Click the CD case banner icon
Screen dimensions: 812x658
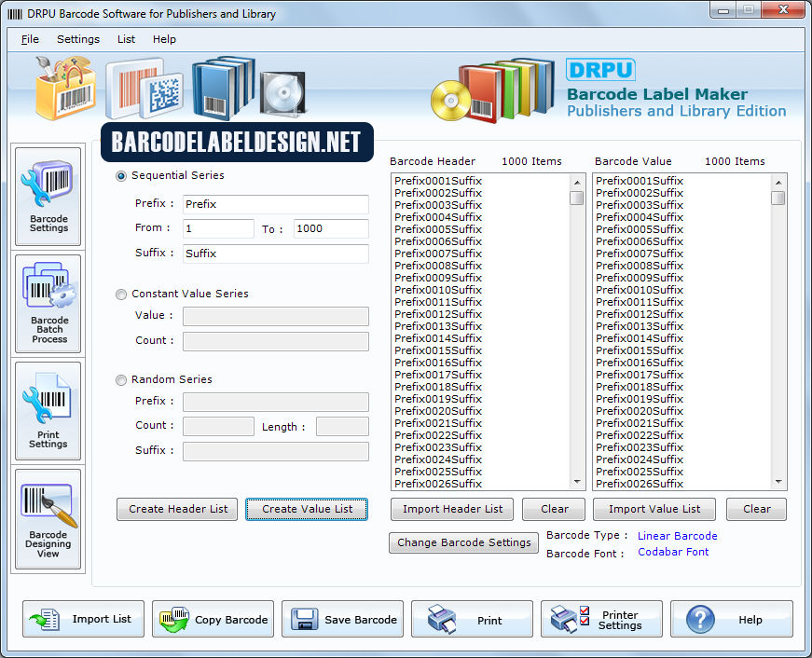[282, 92]
